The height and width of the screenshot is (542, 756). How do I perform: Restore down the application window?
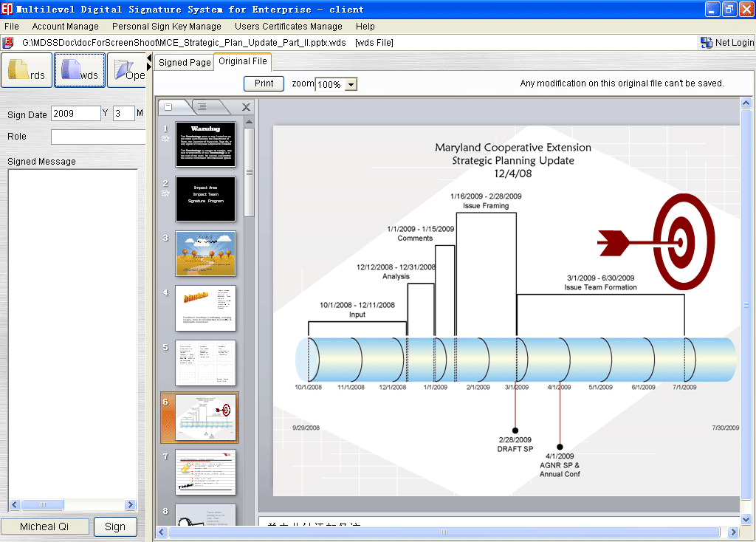[x=729, y=9]
